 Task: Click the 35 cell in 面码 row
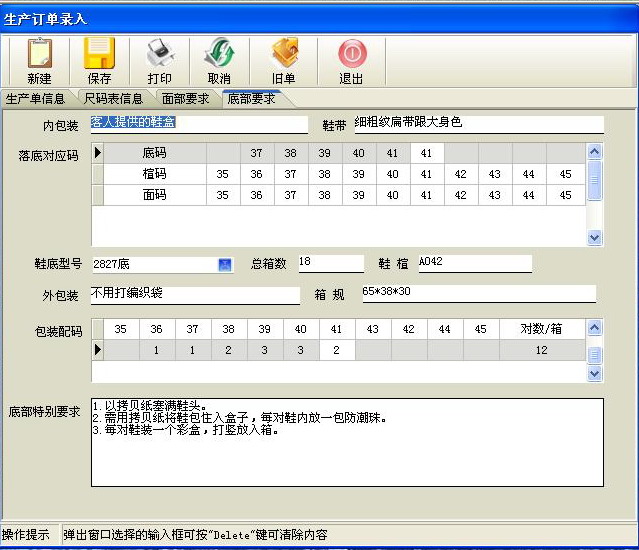[223, 195]
